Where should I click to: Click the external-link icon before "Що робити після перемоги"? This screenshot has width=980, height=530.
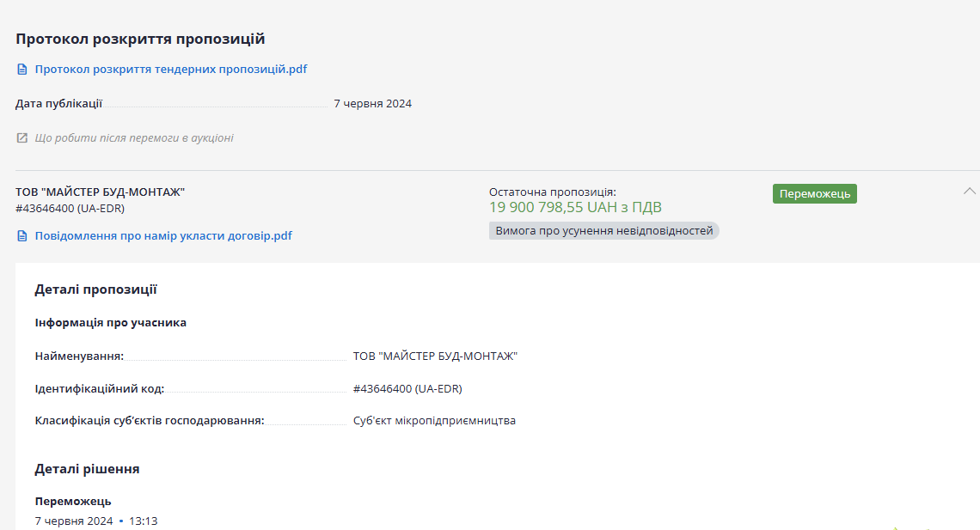pos(22,137)
